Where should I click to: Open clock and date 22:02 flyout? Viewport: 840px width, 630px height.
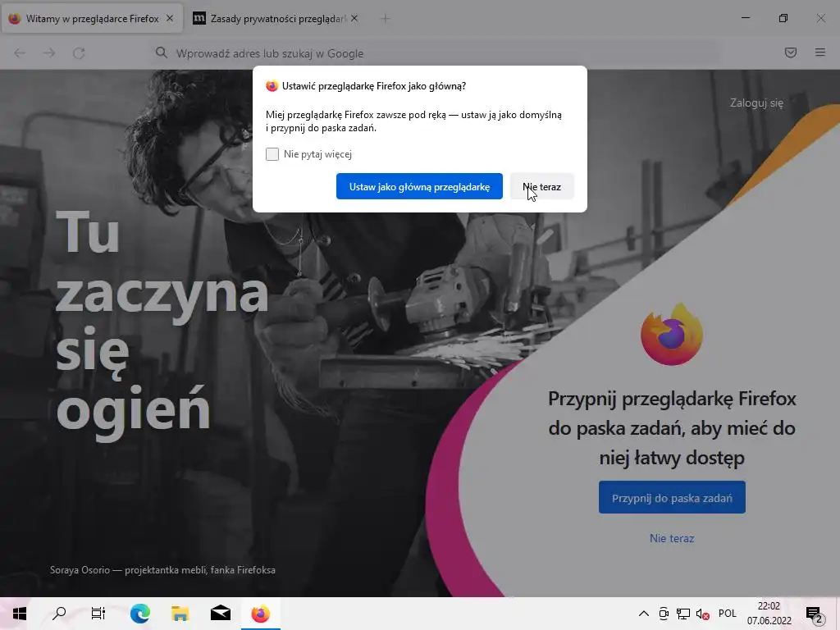coord(769,614)
